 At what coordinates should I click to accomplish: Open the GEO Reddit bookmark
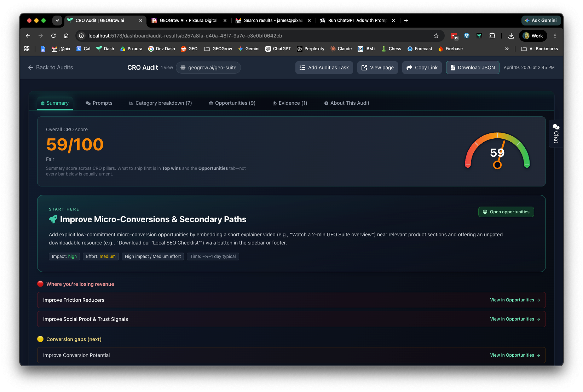coord(189,49)
